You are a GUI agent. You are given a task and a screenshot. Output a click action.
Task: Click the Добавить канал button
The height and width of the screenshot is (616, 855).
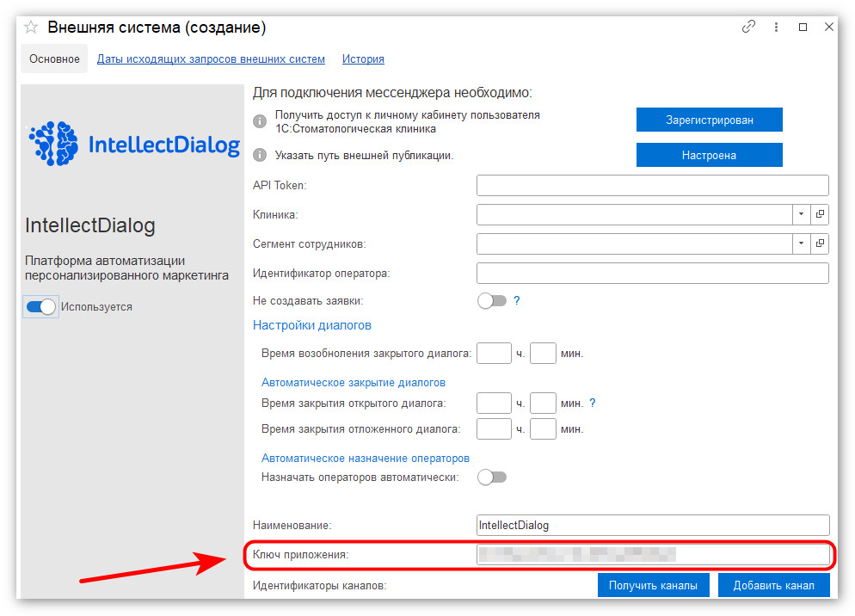coord(774,585)
